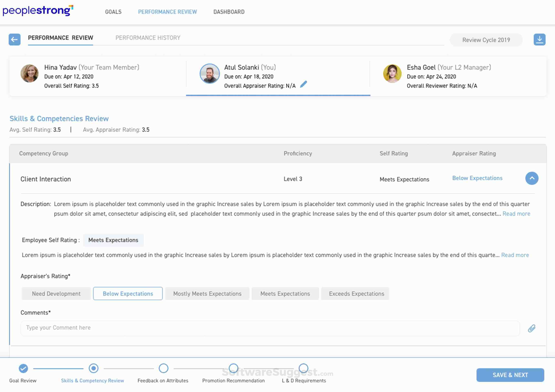Click Read more on the self rating text
The image size is (555, 392).
pyautogui.click(x=515, y=255)
